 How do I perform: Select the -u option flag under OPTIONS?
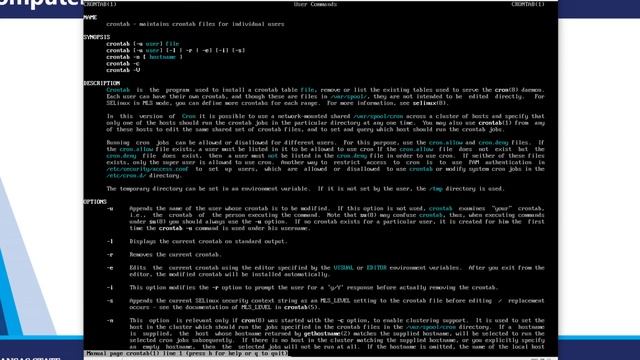[110, 209]
